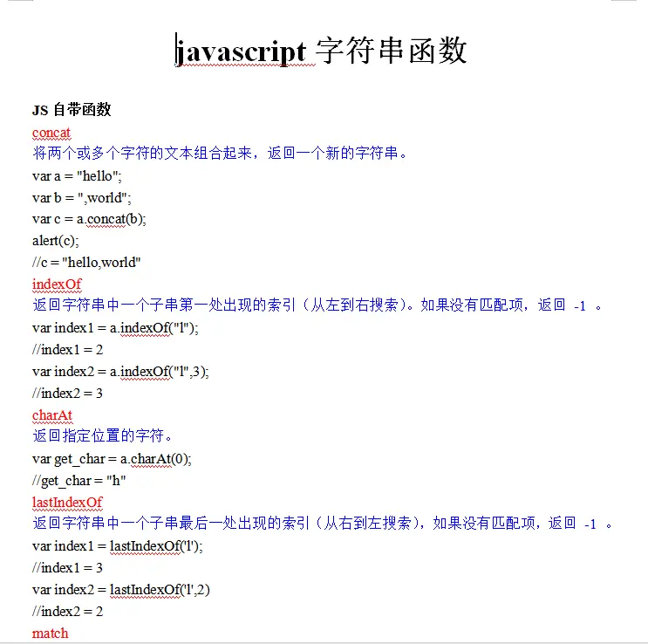Image resolution: width=648 pixels, height=644 pixels.
Task: Click the comment //index1 = 2
Action: click(x=68, y=350)
